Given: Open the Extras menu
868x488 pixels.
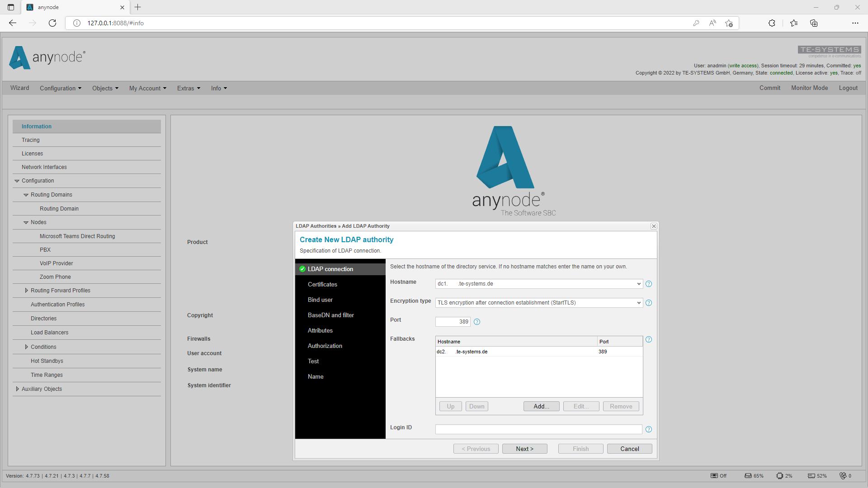Looking at the screenshot, I should click(188, 88).
